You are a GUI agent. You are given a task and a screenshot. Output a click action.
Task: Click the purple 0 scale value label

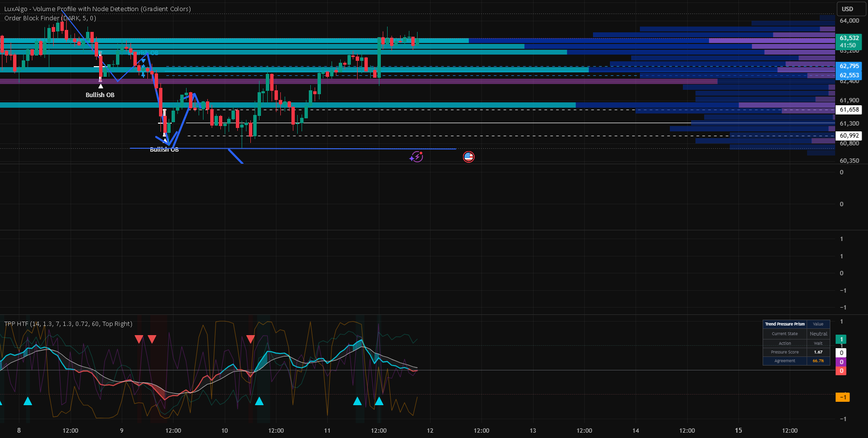(841, 362)
